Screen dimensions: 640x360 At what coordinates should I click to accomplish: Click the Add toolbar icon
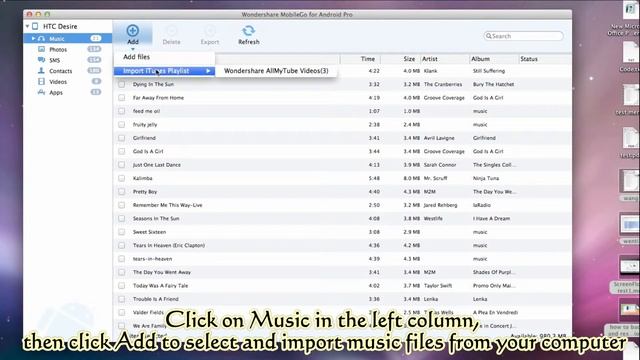click(x=133, y=31)
